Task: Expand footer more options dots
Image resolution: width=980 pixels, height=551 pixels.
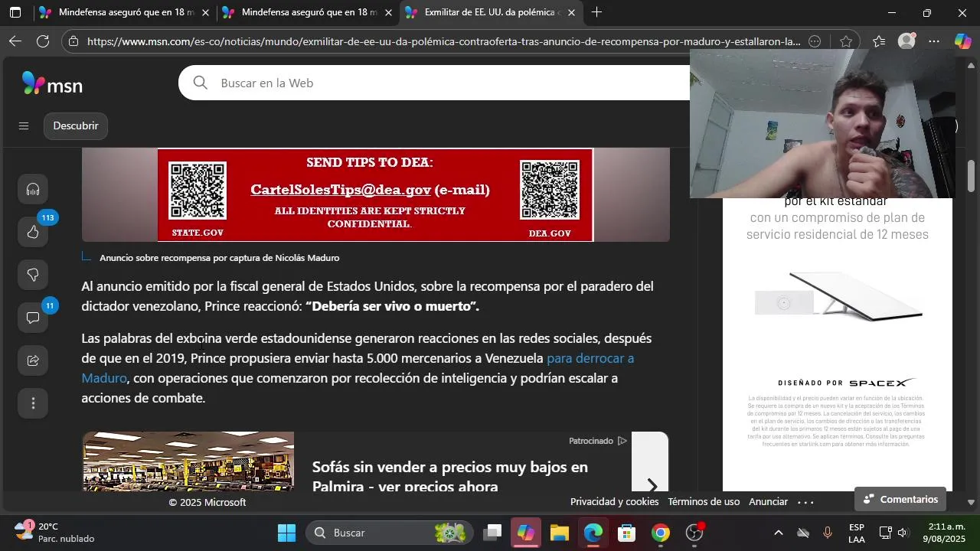Action: (x=805, y=502)
